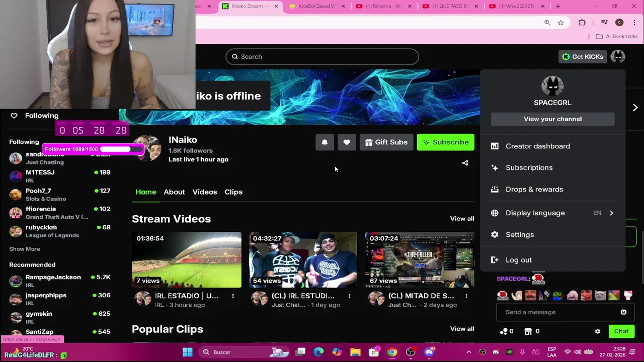Click the View your channel button

pyautogui.click(x=552, y=119)
